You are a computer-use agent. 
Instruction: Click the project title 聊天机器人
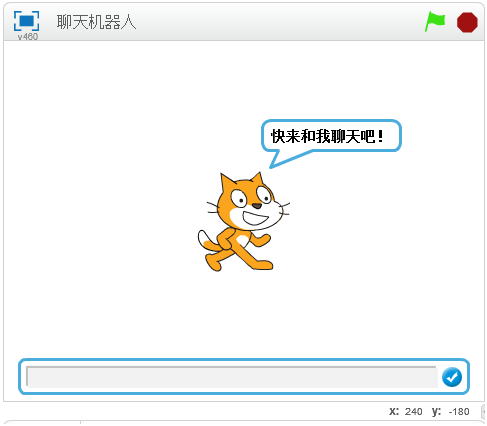pyautogui.click(x=96, y=22)
